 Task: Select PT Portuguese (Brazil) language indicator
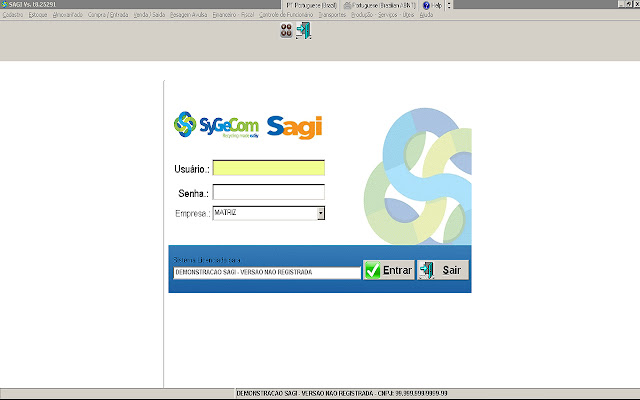(x=311, y=5)
